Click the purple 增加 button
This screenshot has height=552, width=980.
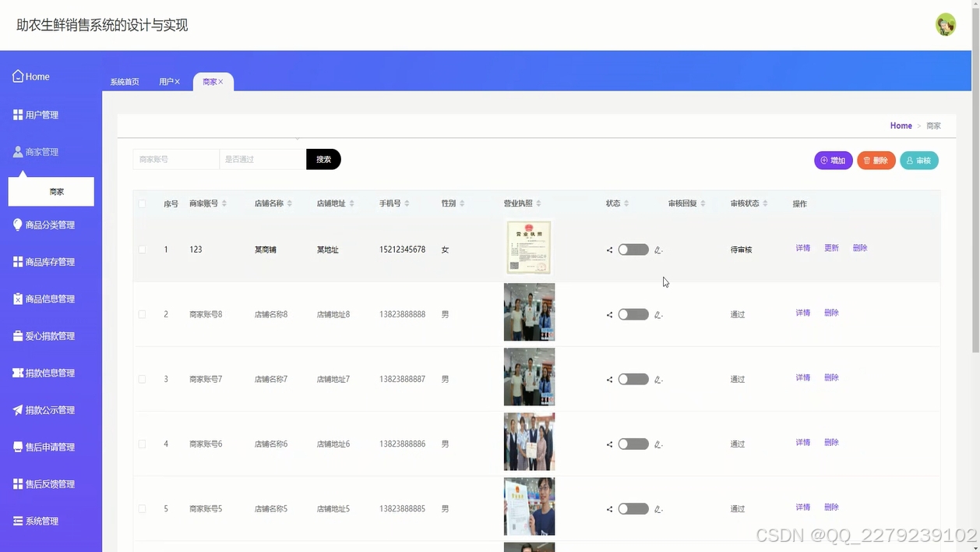click(x=834, y=161)
